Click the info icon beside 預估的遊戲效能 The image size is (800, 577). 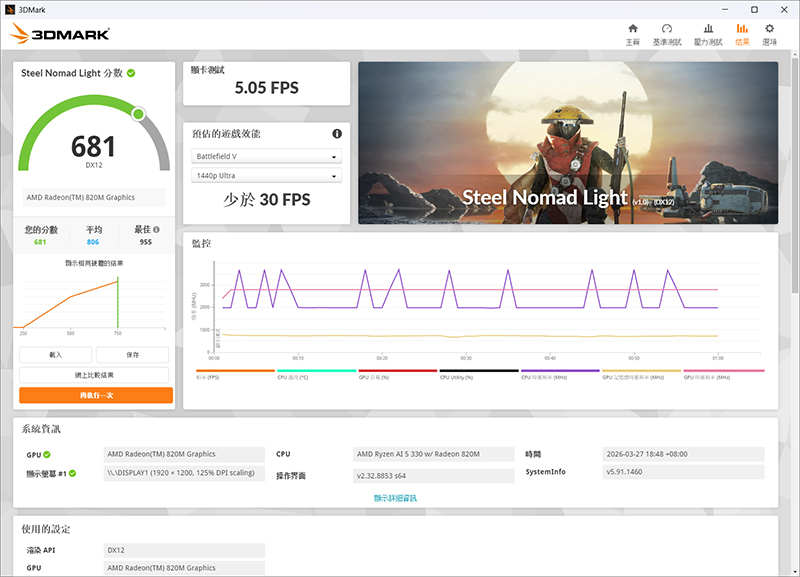pyautogui.click(x=337, y=134)
